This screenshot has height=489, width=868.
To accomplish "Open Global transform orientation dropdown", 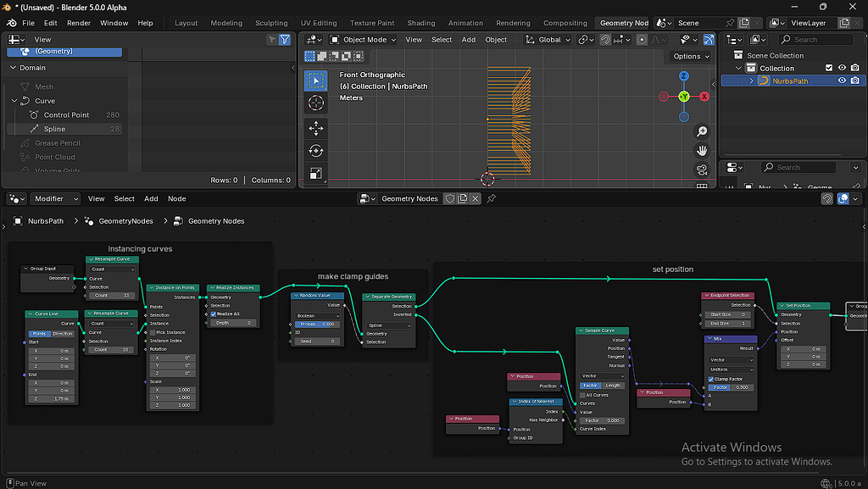I will 548,39.
